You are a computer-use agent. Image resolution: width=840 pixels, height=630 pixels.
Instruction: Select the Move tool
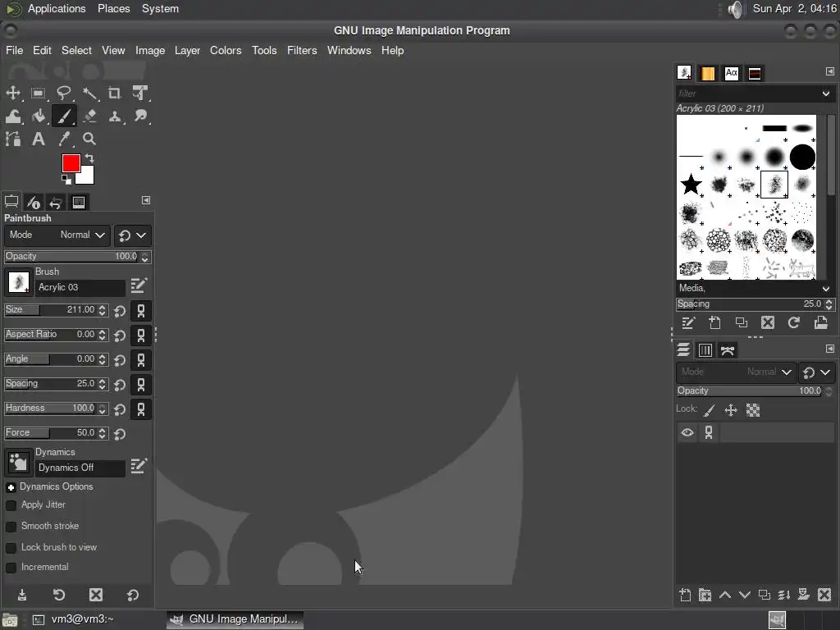pos(13,93)
